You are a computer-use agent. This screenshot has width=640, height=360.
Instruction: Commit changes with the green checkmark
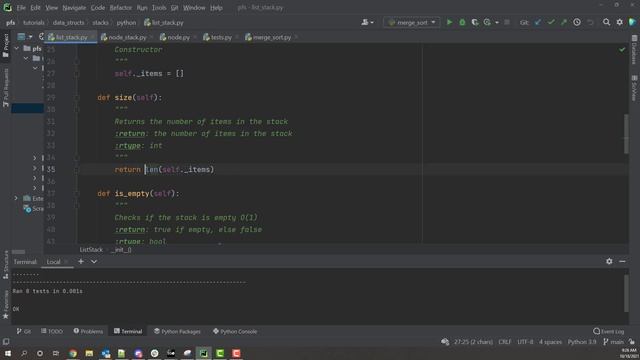tap(551, 22)
